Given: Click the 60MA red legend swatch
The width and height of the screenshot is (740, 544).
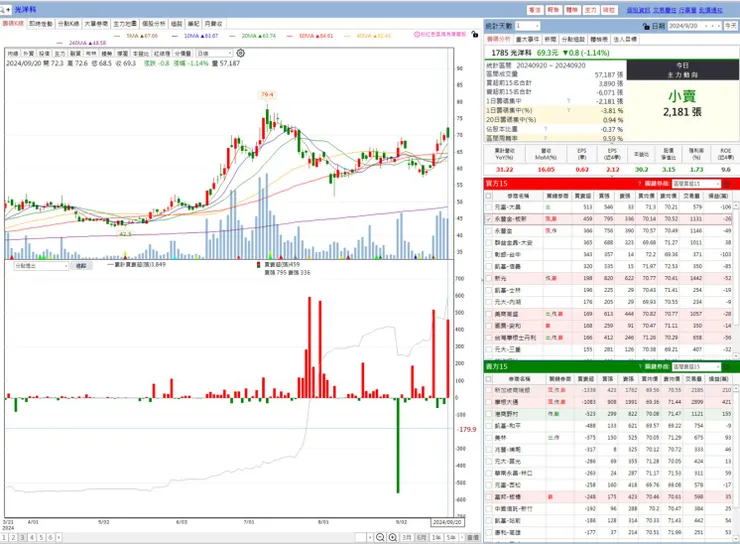Looking at the screenshot, I should [290, 36].
